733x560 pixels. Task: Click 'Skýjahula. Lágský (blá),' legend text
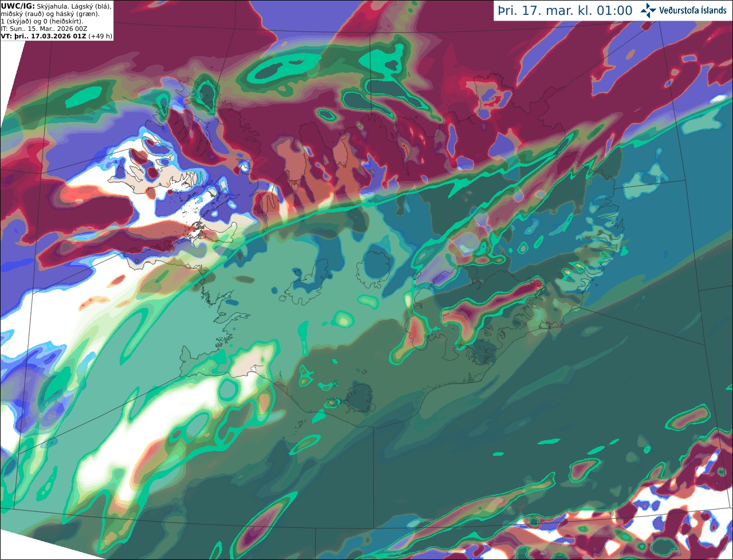point(74,7)
